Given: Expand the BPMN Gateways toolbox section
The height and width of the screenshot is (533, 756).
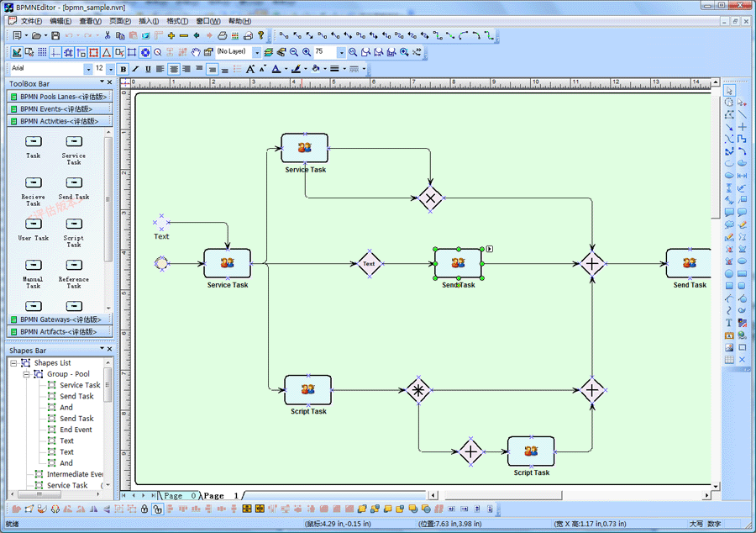Looking at the screenshot, I should (x=60, y=319).
